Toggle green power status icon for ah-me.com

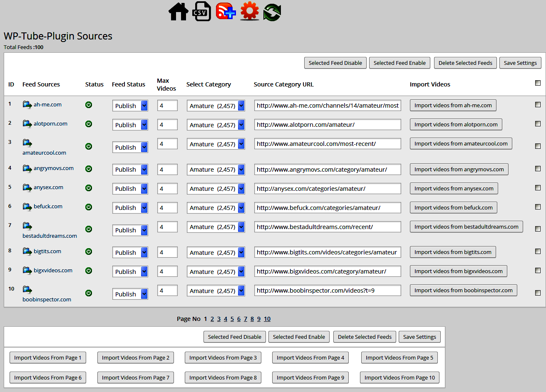(89, 105)
